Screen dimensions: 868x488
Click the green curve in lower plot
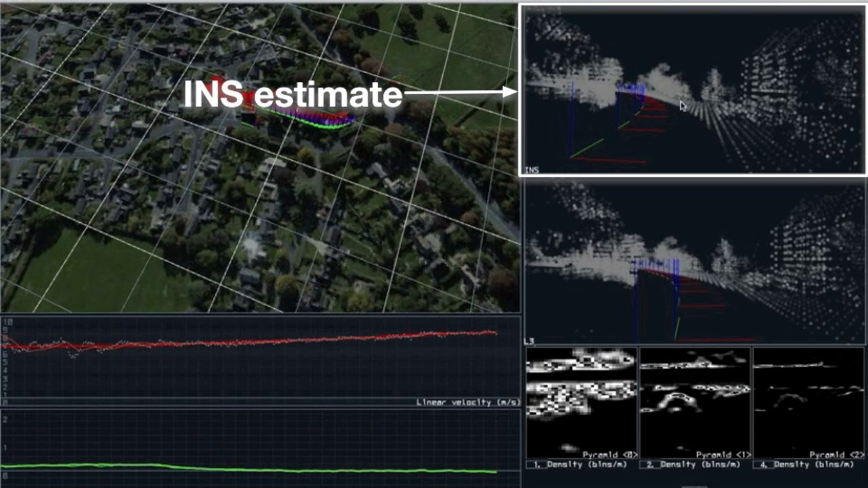250,468
